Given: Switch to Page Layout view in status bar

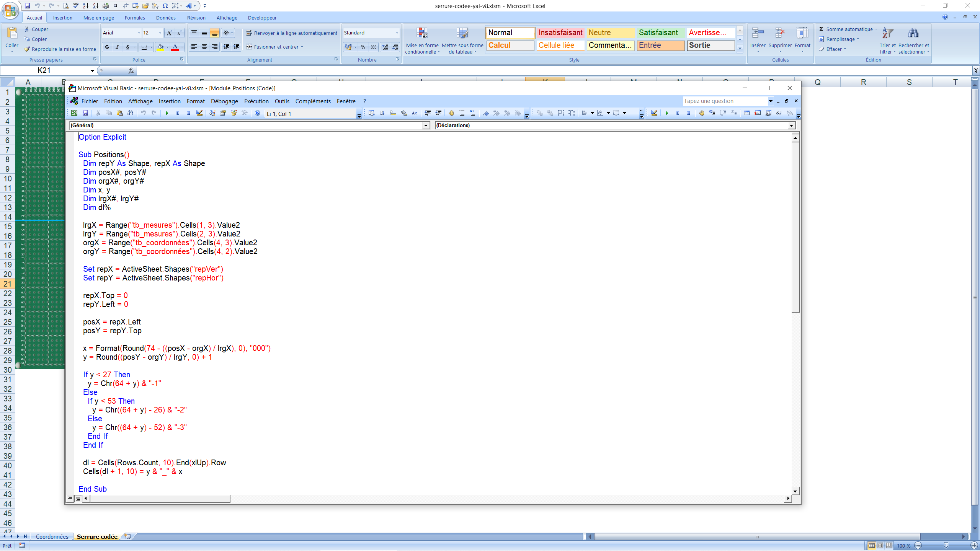Looking at the screenshot, I should click(x=880, y=546).
